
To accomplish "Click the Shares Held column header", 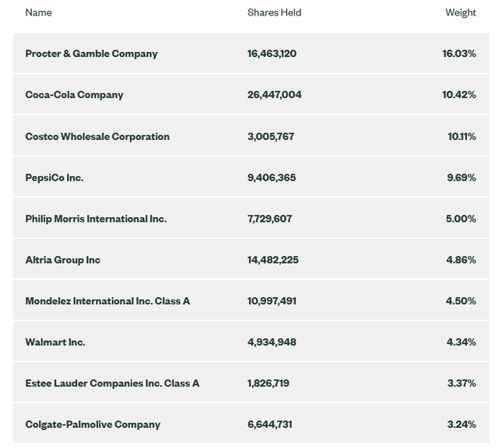I will coord(275,12).
